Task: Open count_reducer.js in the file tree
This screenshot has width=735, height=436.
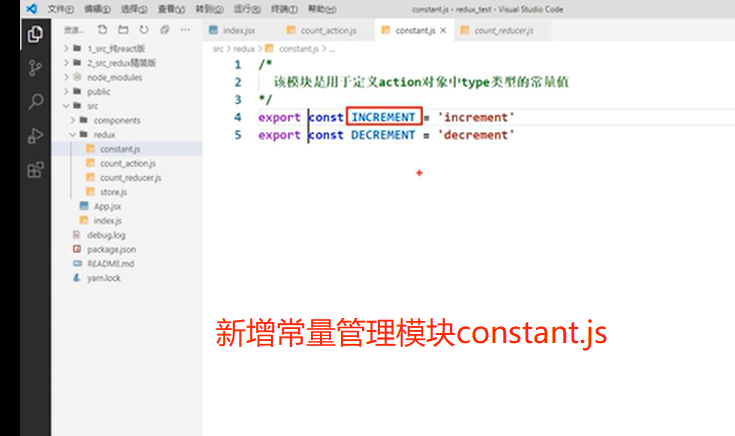Action: click(x=127, y=178)
